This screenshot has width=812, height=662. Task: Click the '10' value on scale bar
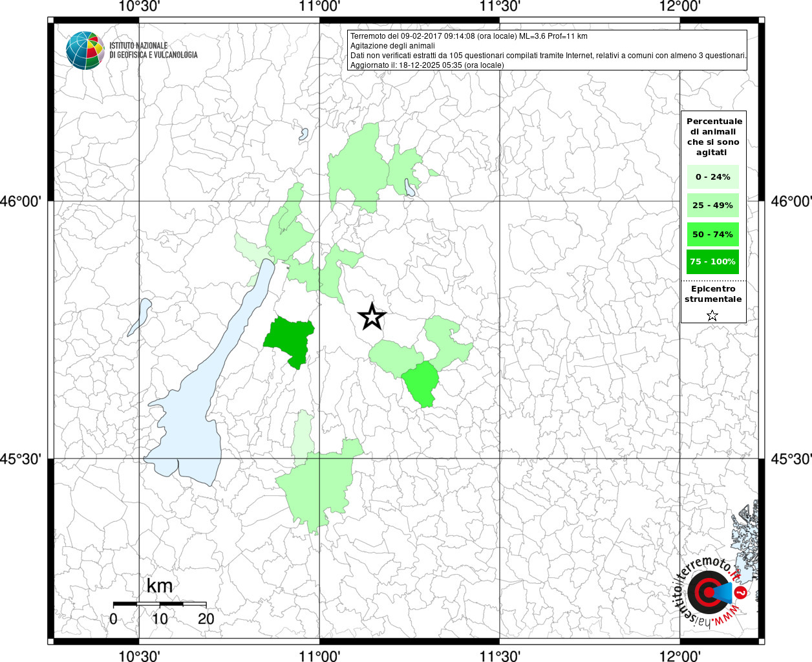point(160,619)
